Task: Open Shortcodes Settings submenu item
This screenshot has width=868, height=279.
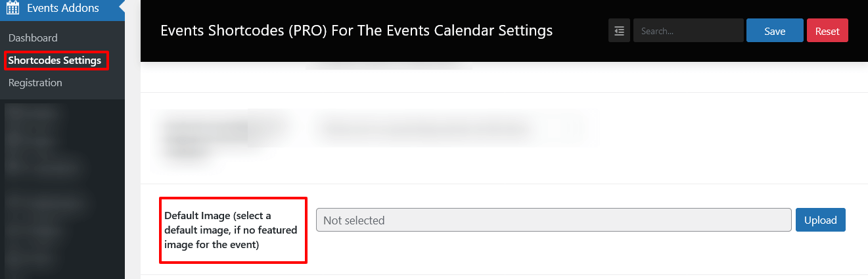Action: click(55, 61)
